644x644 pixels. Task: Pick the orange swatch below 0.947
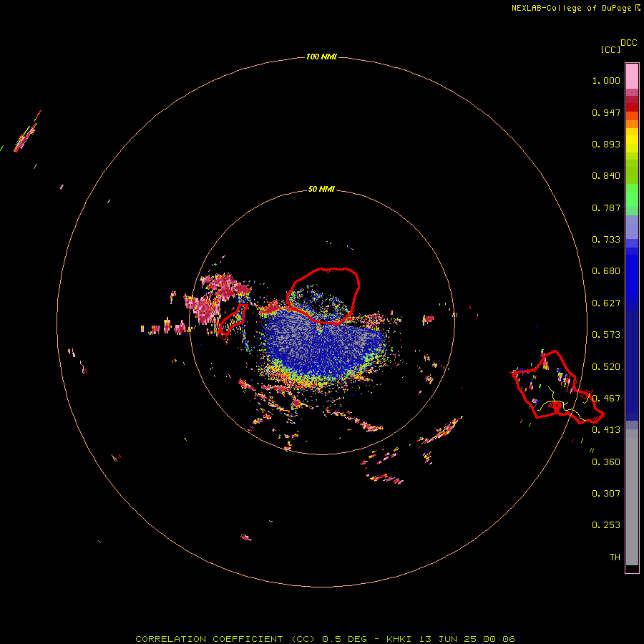pyautogui.click(x=632, y=124)
